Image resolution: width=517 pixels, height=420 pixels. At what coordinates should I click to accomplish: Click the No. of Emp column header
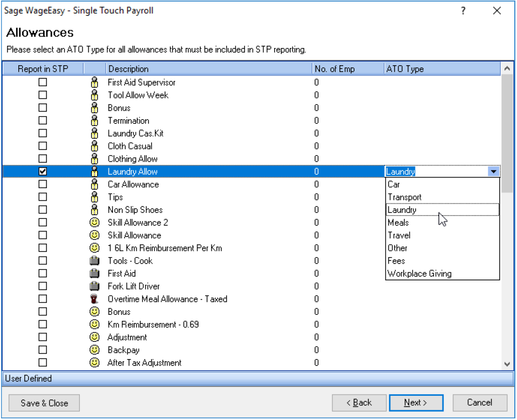348,69
